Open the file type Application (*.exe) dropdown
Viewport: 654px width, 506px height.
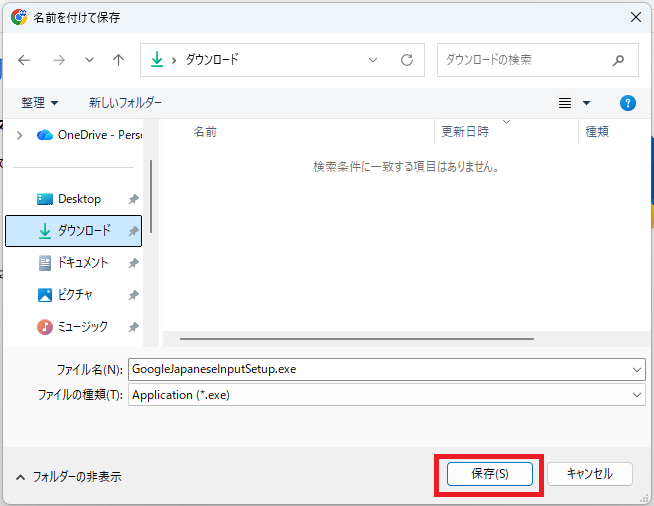(x=638, y=395)
